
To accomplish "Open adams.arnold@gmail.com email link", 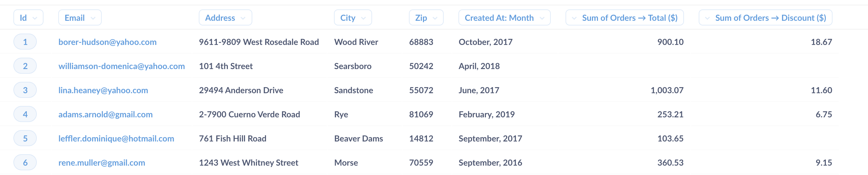I will pos(105,114).
